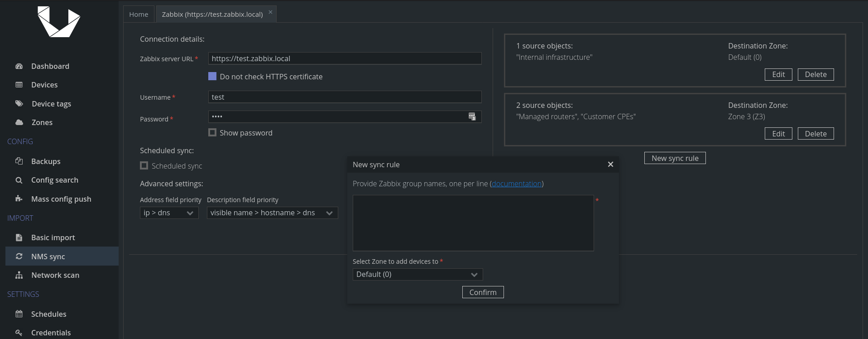This screenshot has height=339, width=868.
Task: Open the documentation link
Action: click(517, 184)
